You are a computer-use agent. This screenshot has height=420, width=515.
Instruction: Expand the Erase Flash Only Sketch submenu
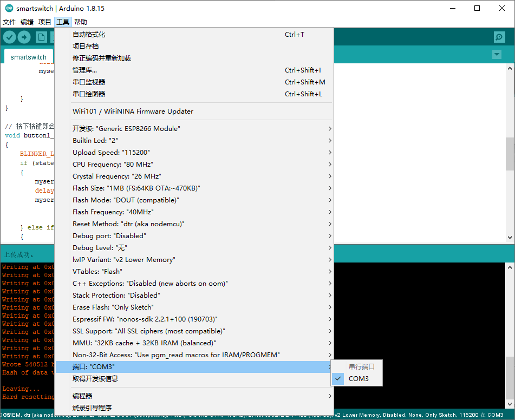coord(194,307)
